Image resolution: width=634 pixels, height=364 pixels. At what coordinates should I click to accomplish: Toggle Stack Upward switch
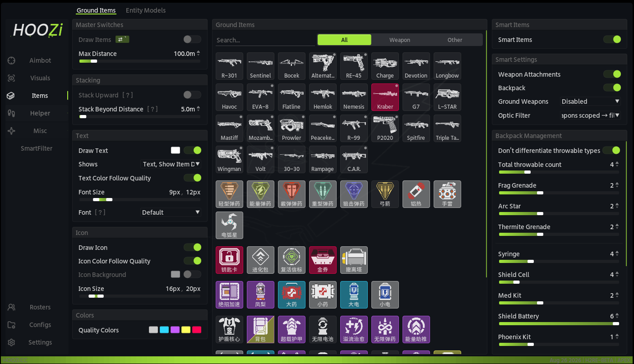click(192, 95)
